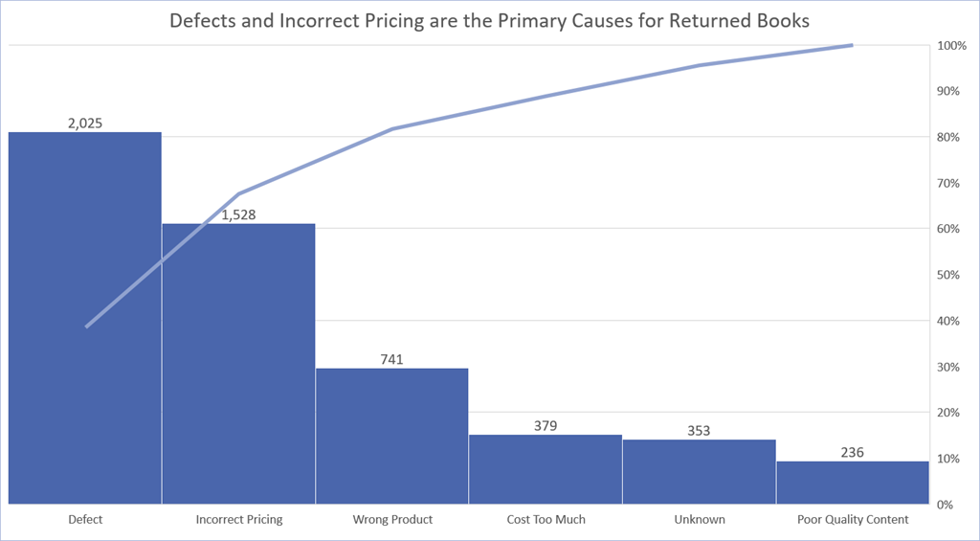This screenshot has width=980, height=541.
Task: Select the Cost Too Much bar
Action: click(546, 469)
